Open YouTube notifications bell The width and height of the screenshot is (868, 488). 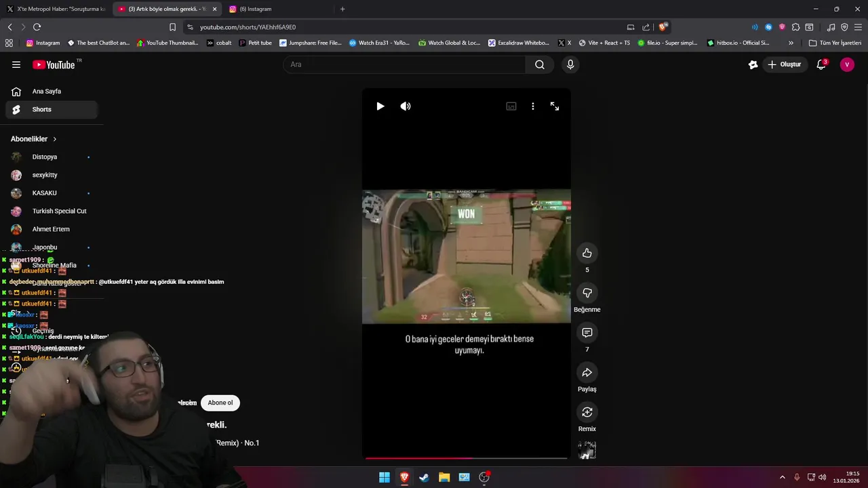(x=821, y=64)
